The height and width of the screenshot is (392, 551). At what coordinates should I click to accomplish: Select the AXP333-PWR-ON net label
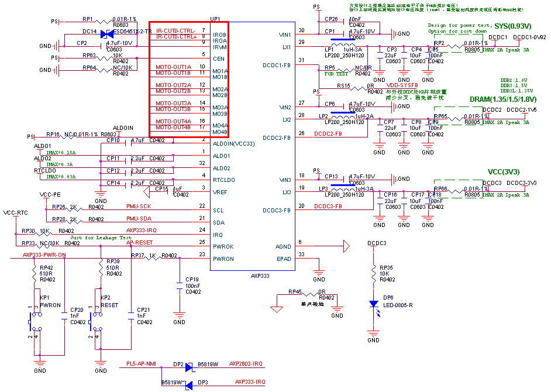44,255
